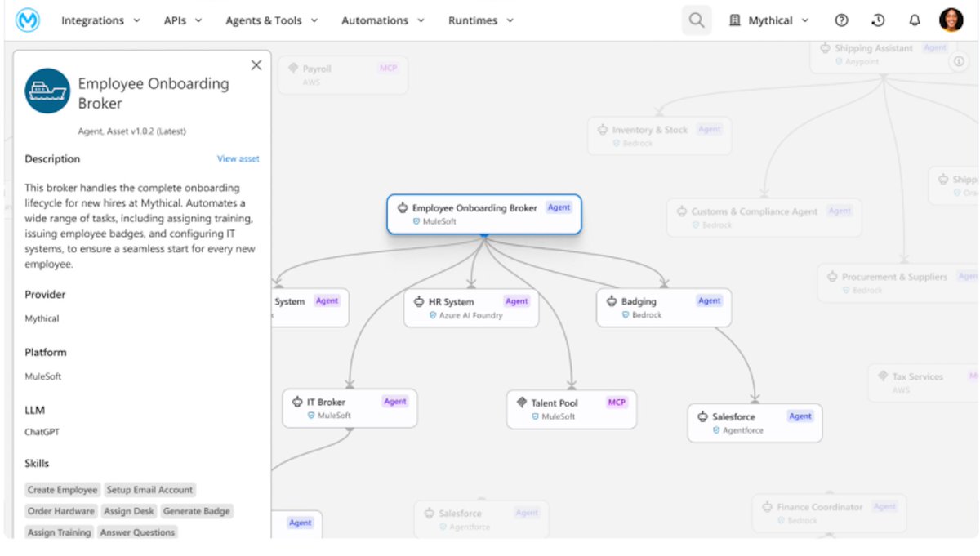Click the Bedrock shield icon under Badging
The height and width of the screenshot is (556, 980).
[x=625, y=315]
